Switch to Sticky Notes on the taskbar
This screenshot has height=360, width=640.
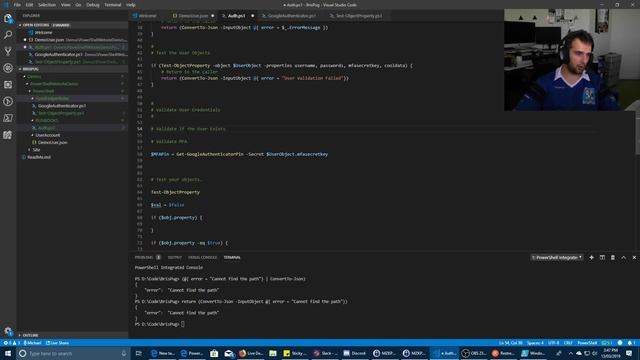tap(294, 353)
